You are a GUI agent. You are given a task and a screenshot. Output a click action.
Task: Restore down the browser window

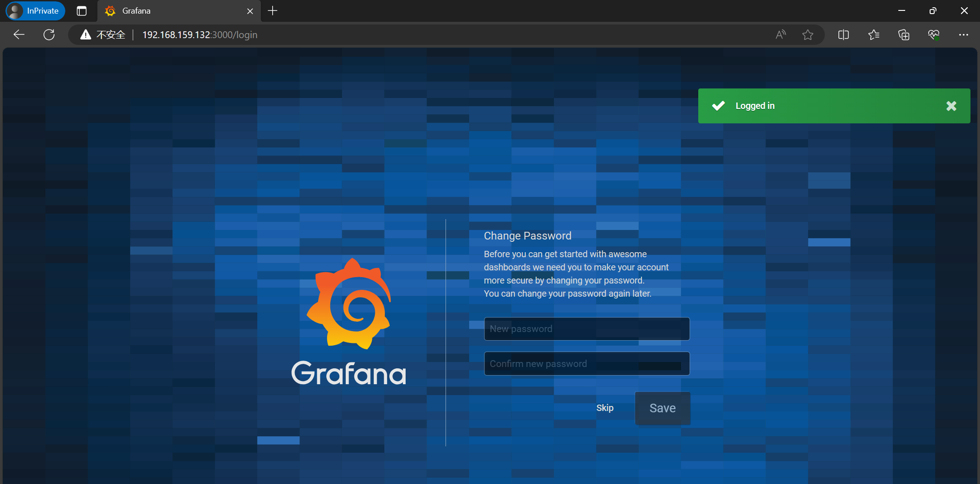tap(933, 11)
